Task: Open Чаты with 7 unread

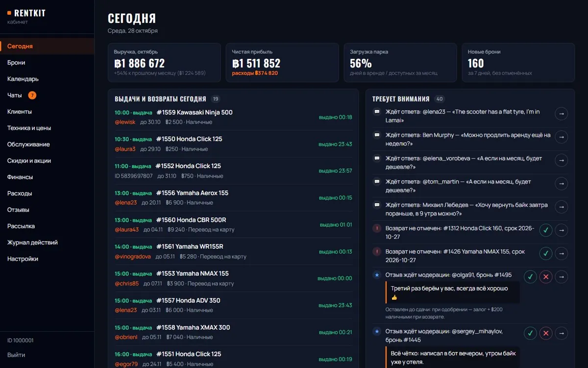Action: (47, 95)
